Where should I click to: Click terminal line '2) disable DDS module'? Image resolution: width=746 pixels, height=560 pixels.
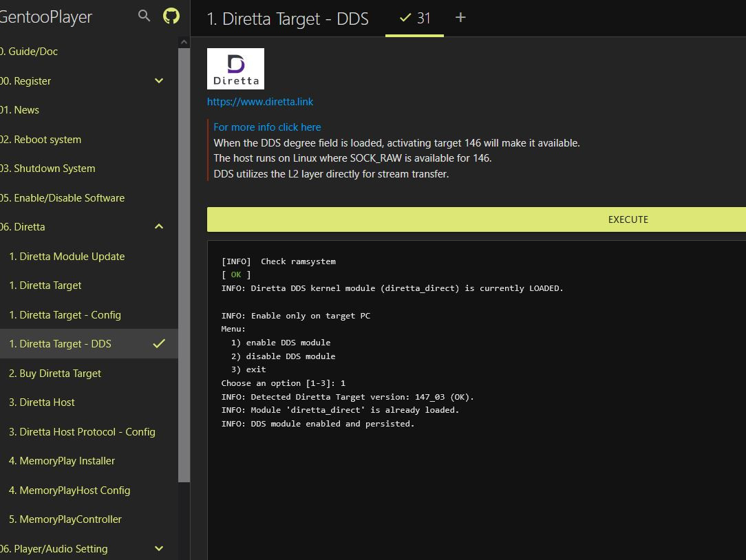click(283, 356)
